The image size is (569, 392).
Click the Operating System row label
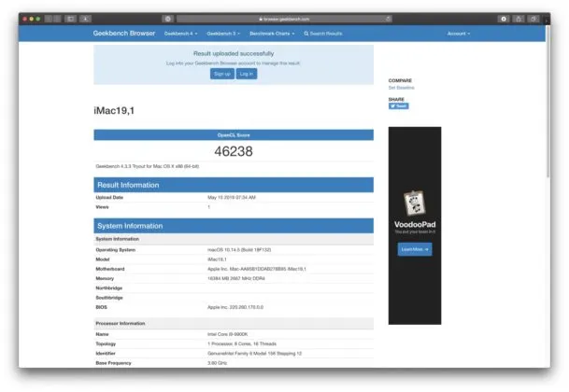point(116,250)
